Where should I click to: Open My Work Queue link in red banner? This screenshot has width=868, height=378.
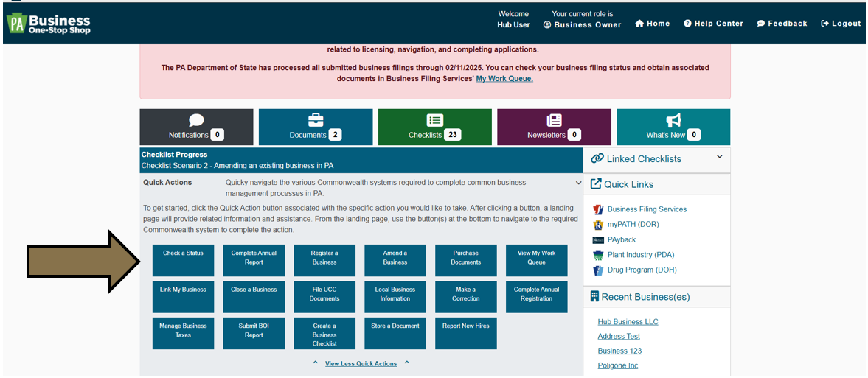[x=504, y=79]
